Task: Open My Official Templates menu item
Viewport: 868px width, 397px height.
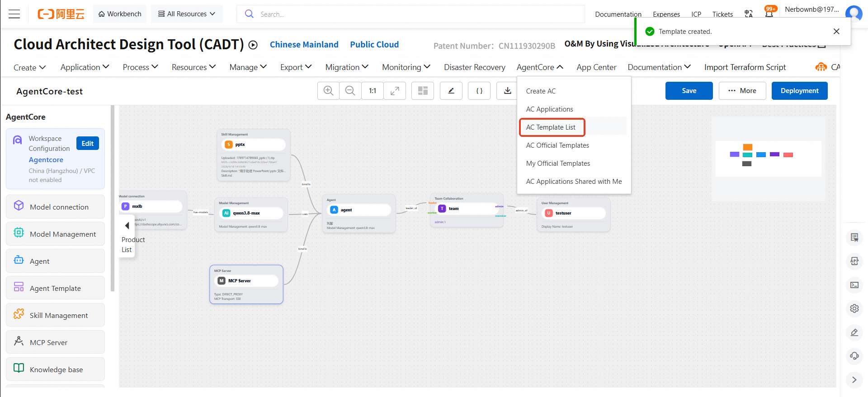Action: coord(558,163)
